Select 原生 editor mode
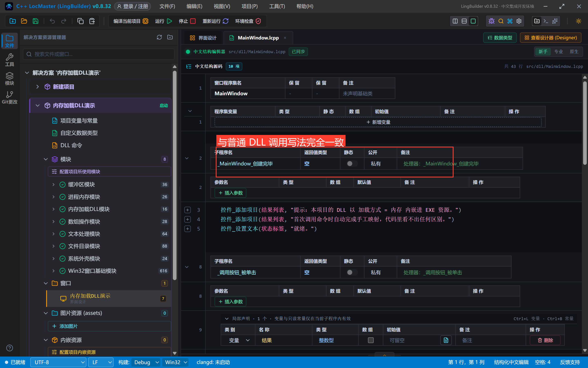588x368 pixels. 574,52
